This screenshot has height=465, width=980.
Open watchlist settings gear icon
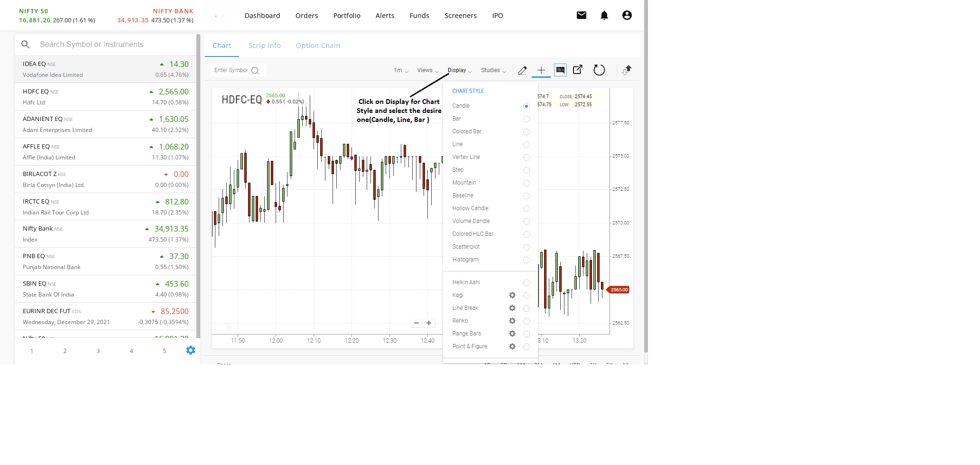coord(191,350)
